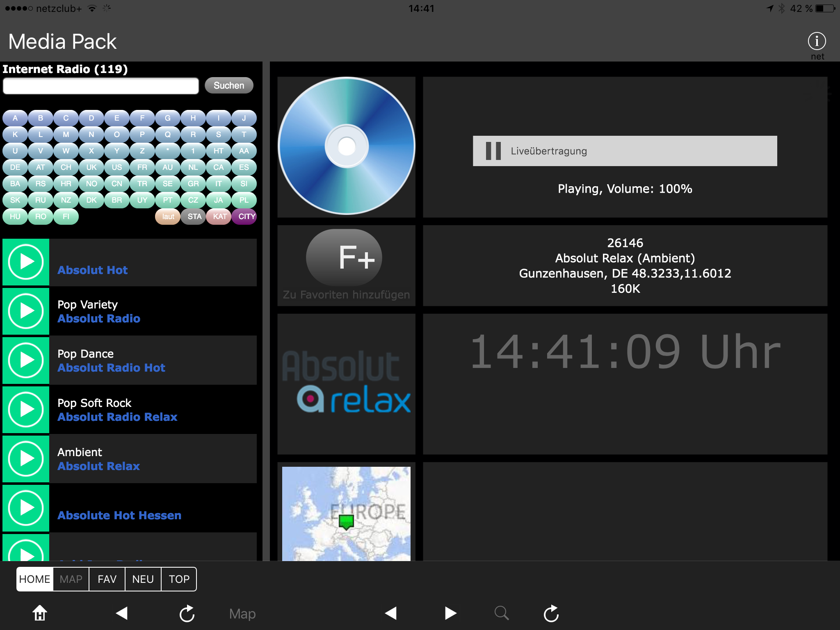Filter stations by letter A

click(15, 118)
